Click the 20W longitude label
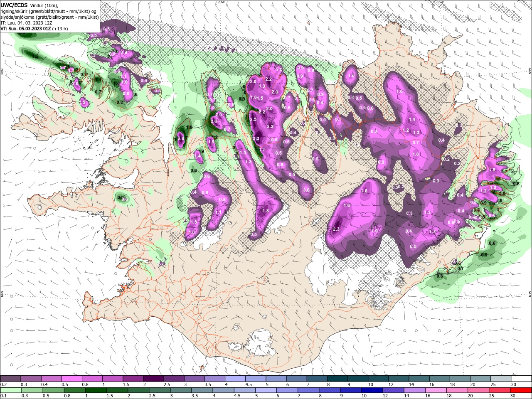The image size is (532, 399). click(221, 2)
